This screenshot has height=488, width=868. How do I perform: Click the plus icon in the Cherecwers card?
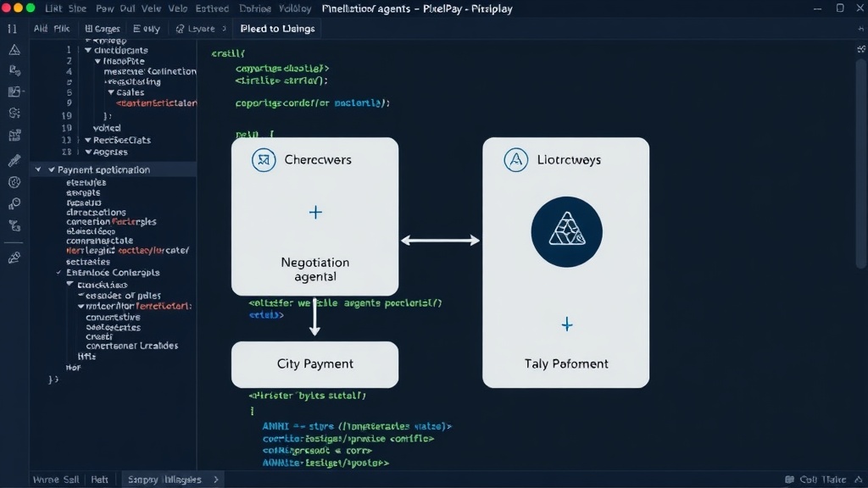click(315, 212)
